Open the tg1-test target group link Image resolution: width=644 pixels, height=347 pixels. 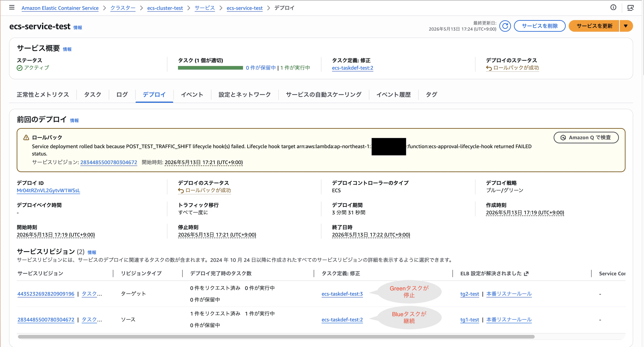click(x=469, y=319)
